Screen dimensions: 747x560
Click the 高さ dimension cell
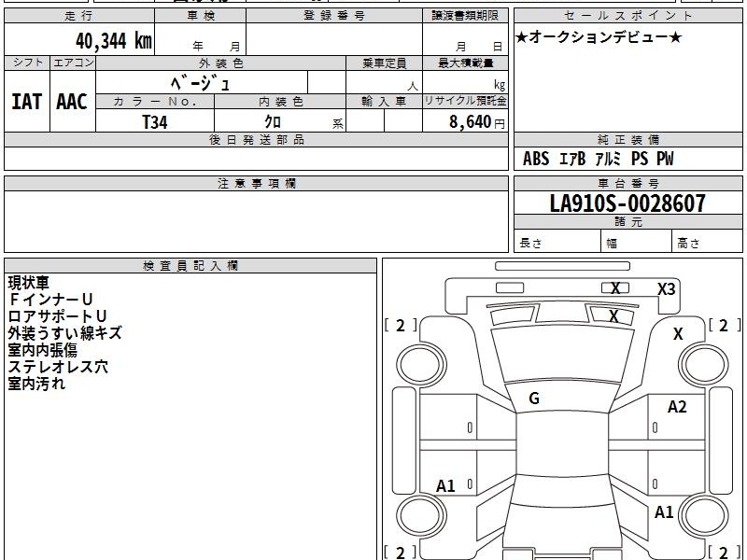(x=708, y=242)
